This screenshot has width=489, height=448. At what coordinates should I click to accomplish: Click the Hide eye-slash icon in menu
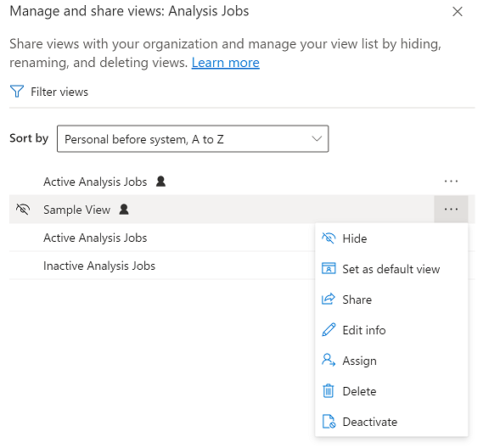[329, 238]
